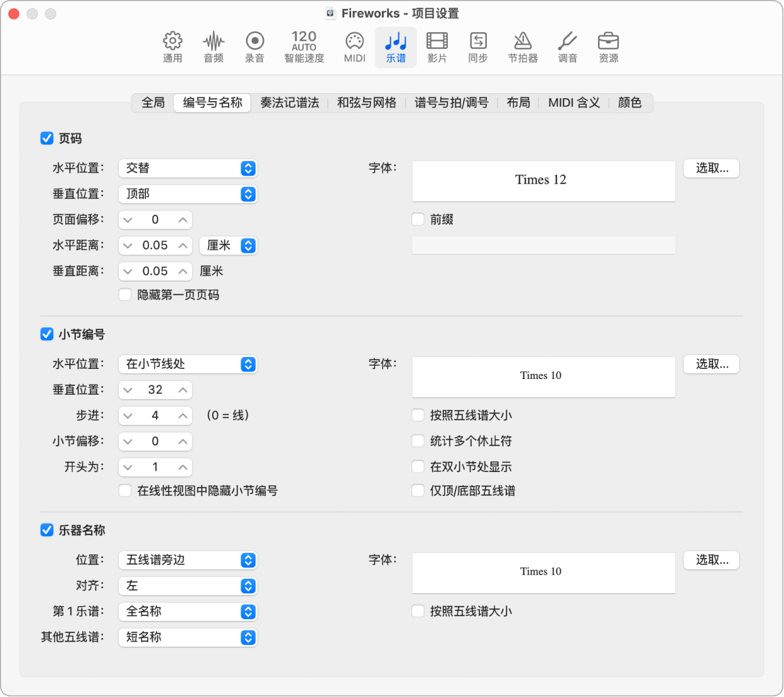Click the prefix text input field
784x697 pixels.
coord(543,244)
